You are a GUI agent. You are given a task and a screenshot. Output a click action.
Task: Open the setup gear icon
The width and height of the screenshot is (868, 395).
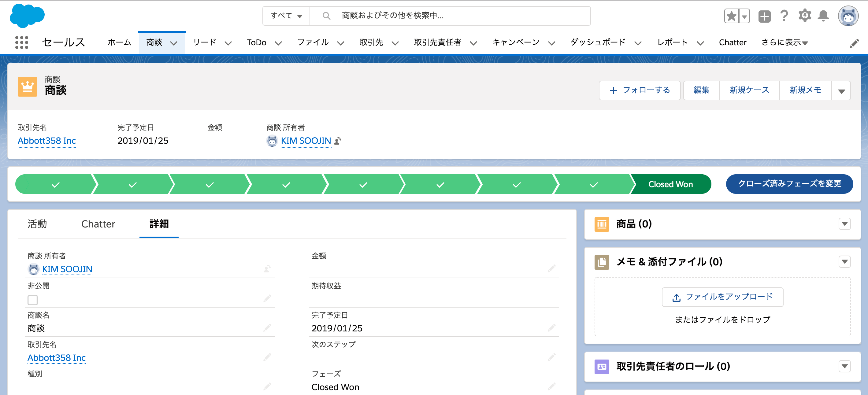(805, 16)
